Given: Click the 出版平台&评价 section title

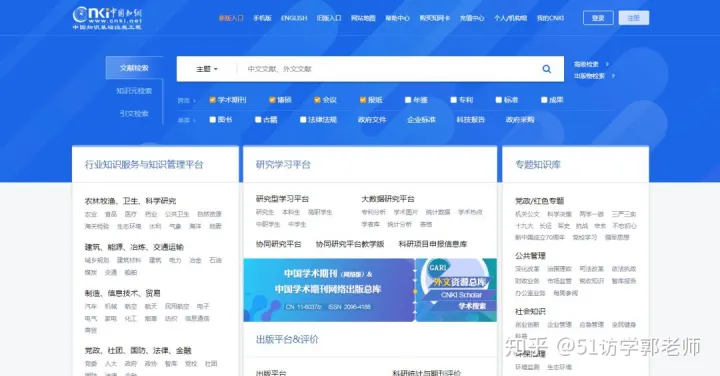Looking at the screenshot, I should pos(287,339).
